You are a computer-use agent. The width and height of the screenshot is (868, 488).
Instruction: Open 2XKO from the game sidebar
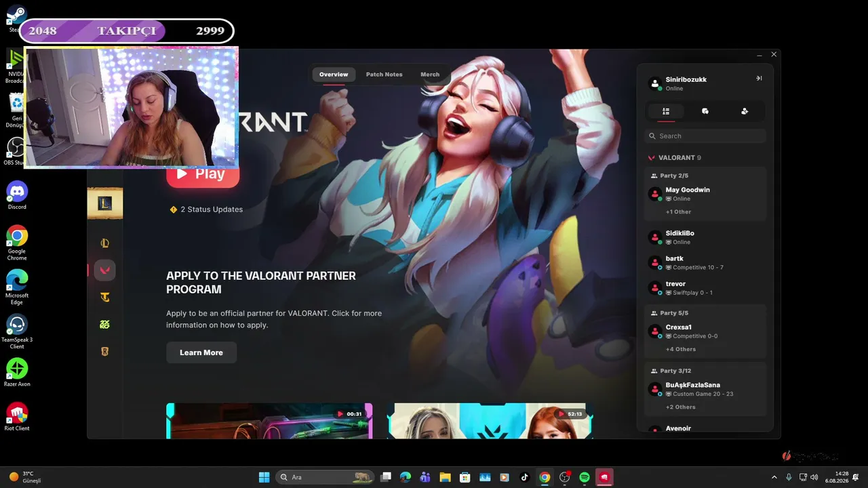tap(104, 325)
